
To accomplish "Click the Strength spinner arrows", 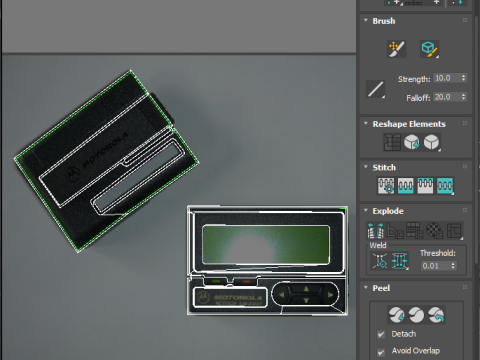I will 463,78.
